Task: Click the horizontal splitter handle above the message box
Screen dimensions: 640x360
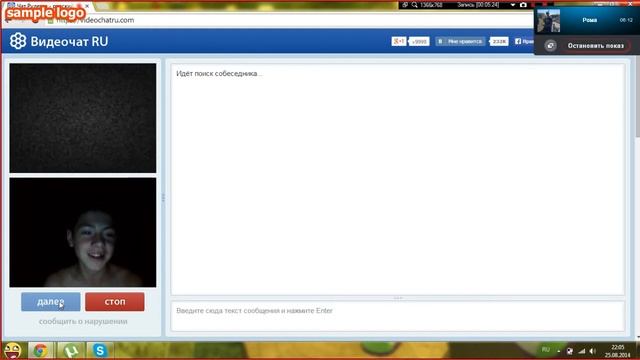Action: 398,298
